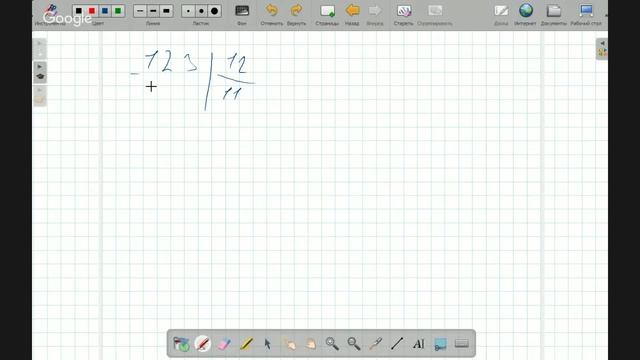Select the green pen color

[x=118, y=11]
